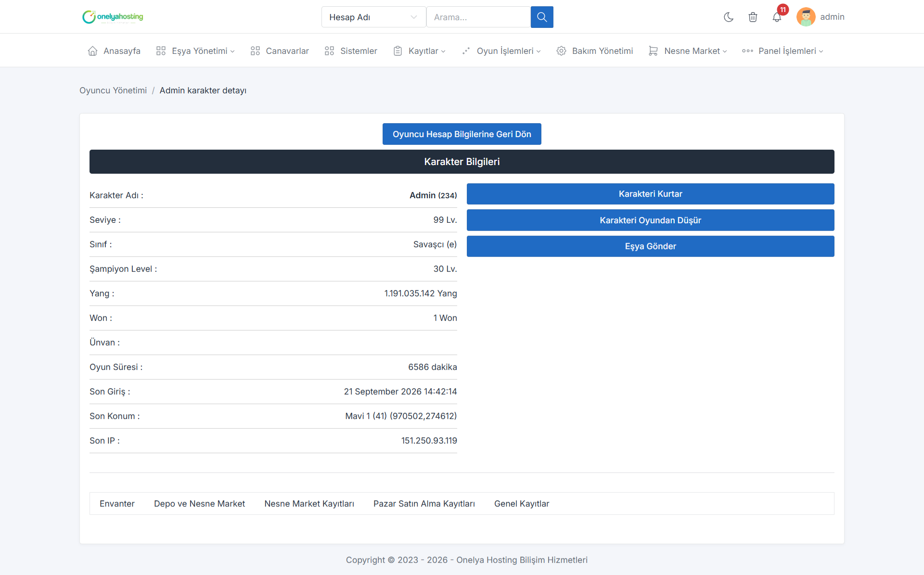Click the 6586 dakika play time value
This screenshot has width=924, height=575.
point(433,367)
